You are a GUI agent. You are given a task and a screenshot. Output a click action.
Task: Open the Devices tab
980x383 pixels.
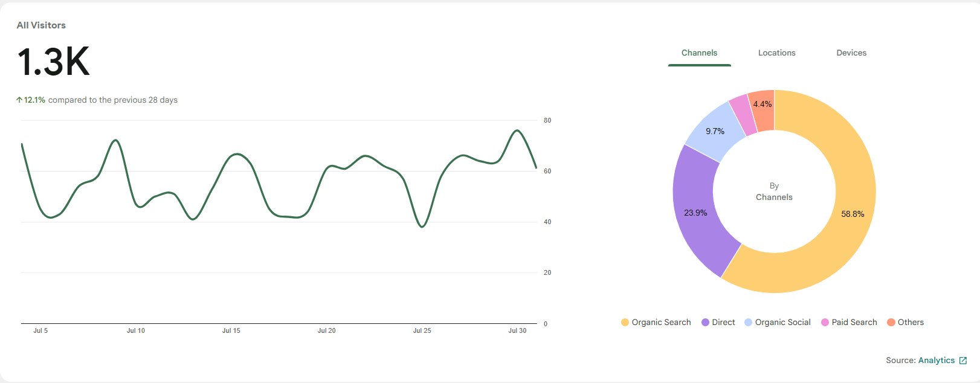[851, 53]
